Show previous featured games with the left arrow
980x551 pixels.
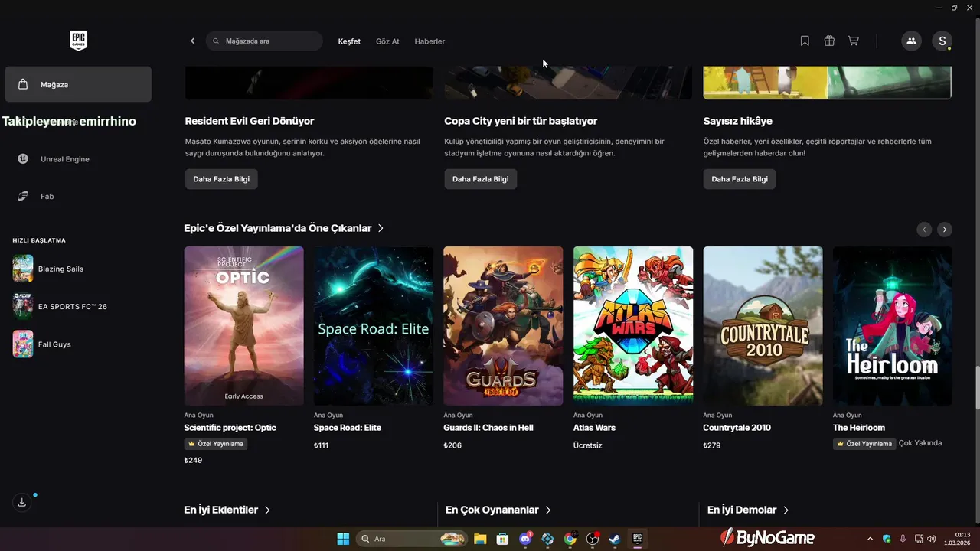tap(924, 229)
